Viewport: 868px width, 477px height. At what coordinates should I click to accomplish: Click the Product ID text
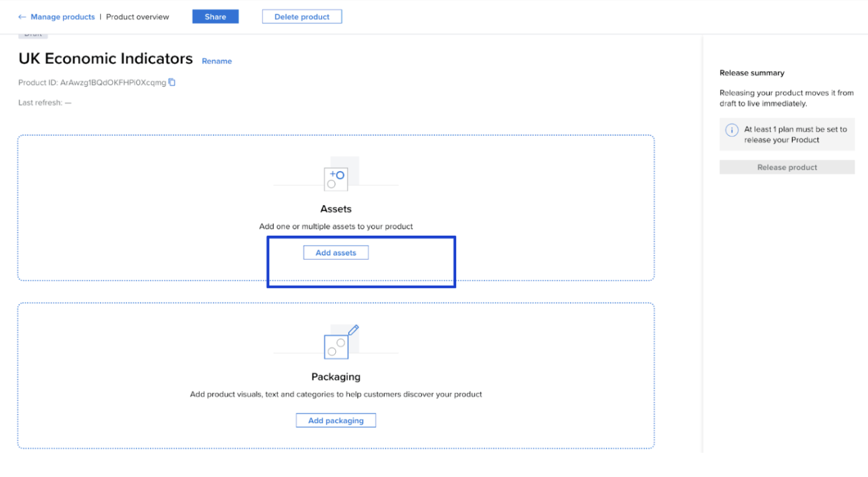(92, 83)
